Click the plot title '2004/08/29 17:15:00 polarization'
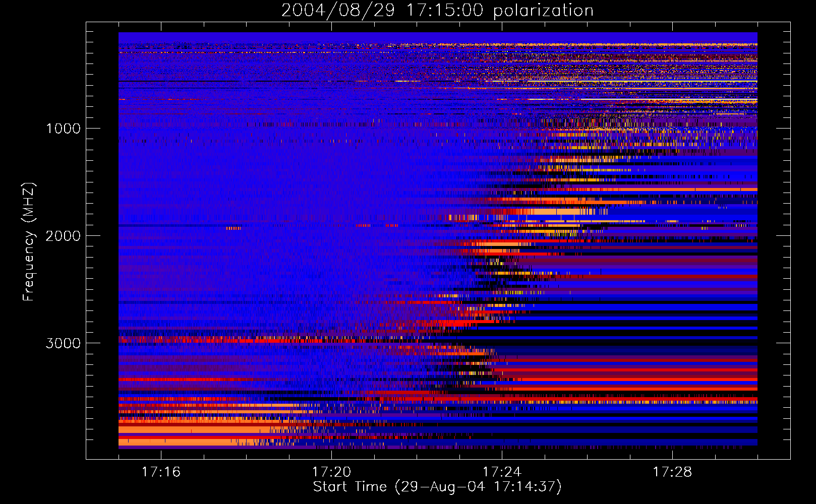This screenshot has height=504, width=816. pyautogui.click(x=437, y=10)
